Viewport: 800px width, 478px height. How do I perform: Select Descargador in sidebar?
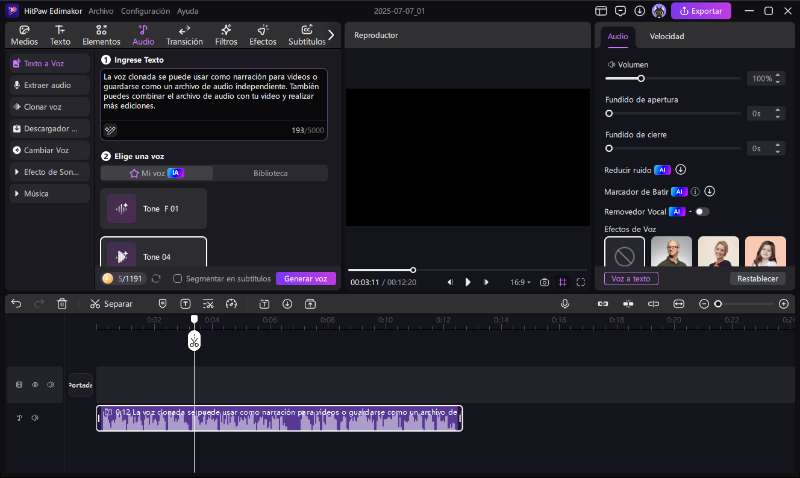tap(49, 129)
